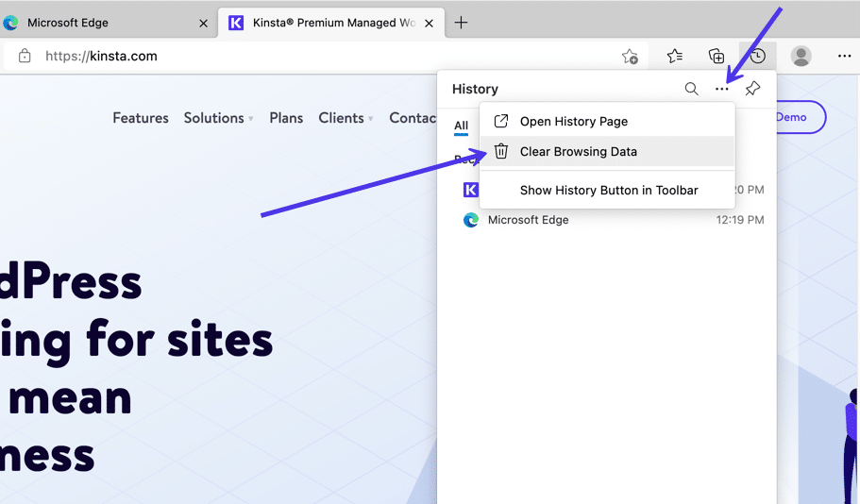The image size is (860, 504).
Task: Open the Contact nav link
Action: (413, 118)
